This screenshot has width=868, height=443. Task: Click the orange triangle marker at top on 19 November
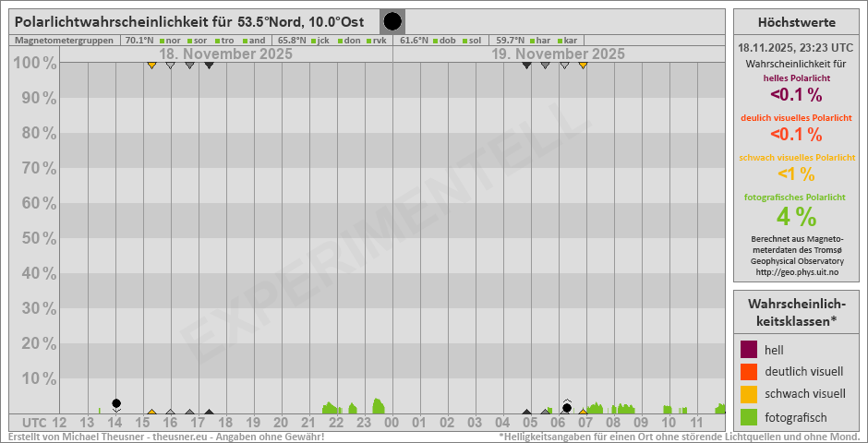pos(583,65)
